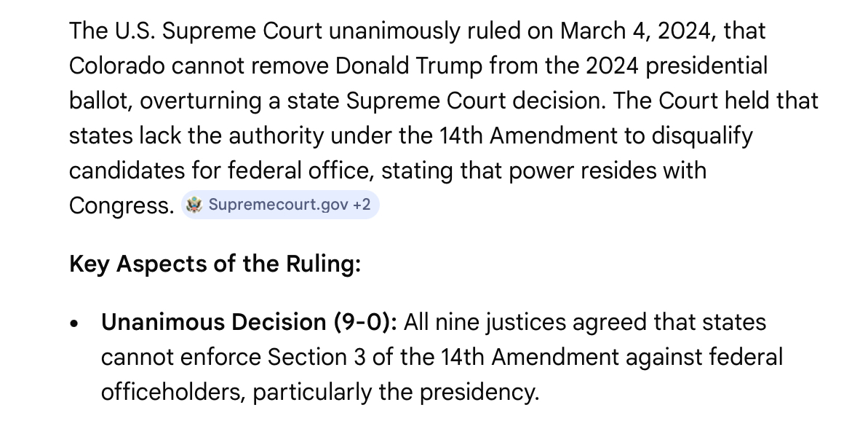The image size is (868, 429).
Task: Click the bold Unanimous Decision (9-0) label
Action: 249,323
